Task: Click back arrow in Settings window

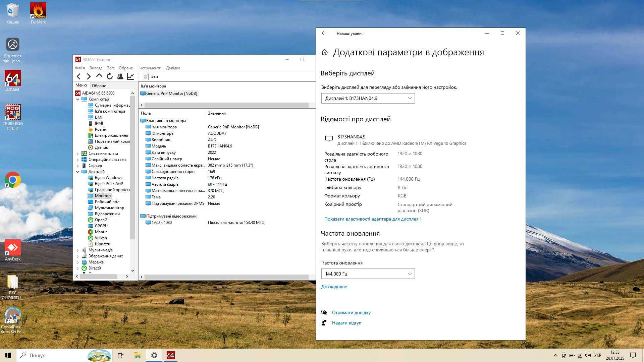Action: 324,33
